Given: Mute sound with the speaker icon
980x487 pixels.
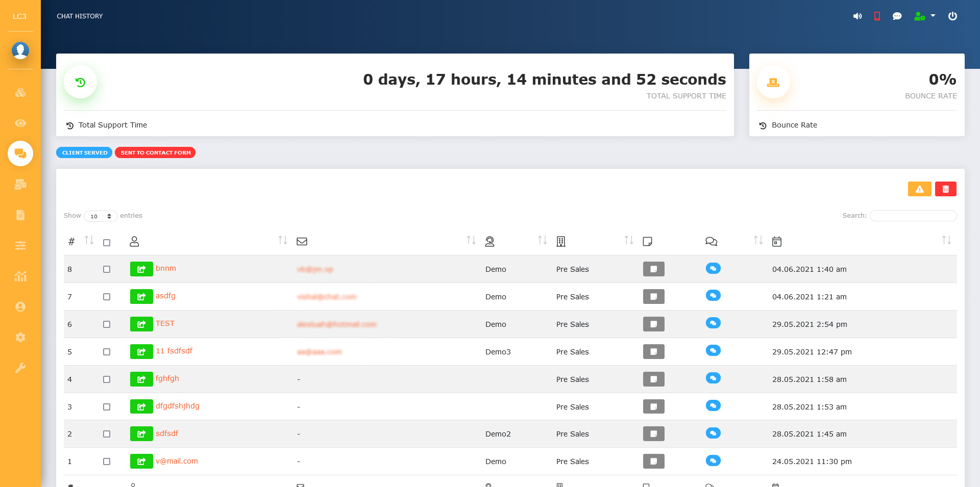Looking at the screenshot, I should tap(857, 16).
